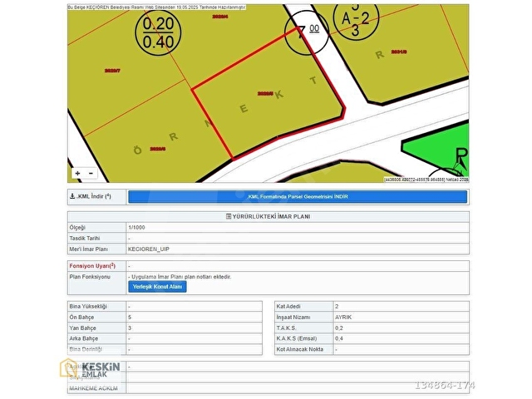Click the Mer'i İmar Planı label
Screen dimensions: 532x399
coord(89,249)
